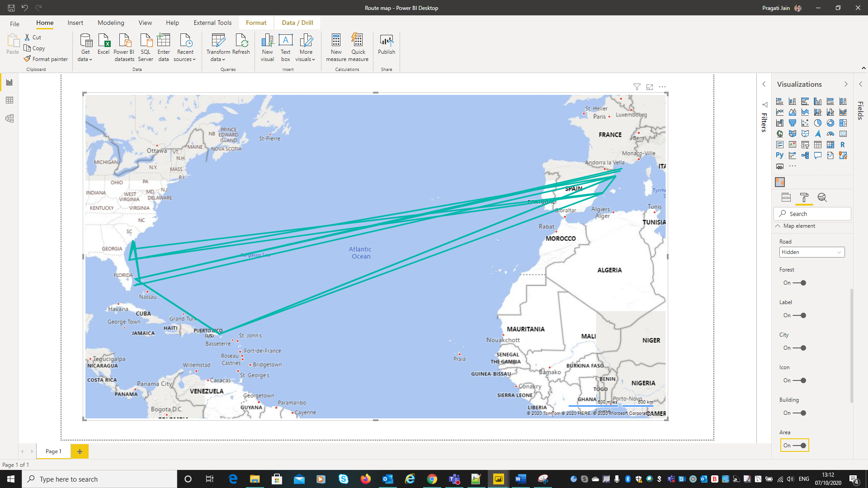Switch to the Modeling ribbon tab
This screenshot has height=488, width=868.
(111, 23)
